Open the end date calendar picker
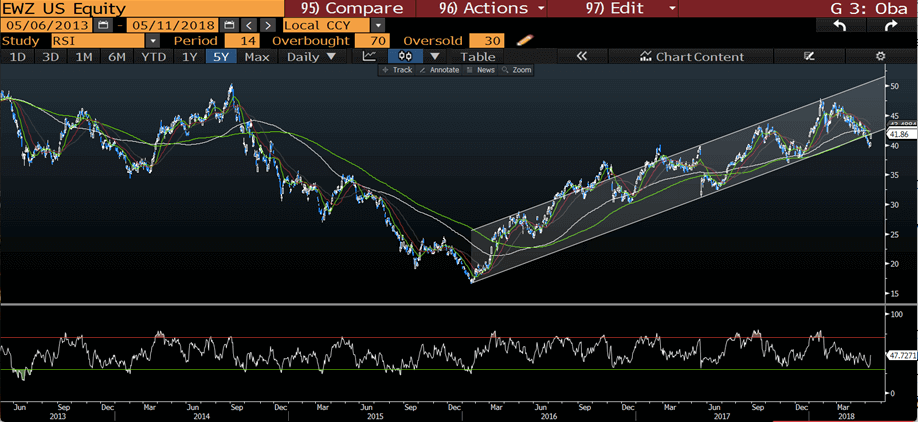The width and height of the screenshot is (918, 422). (x=231, y=24)
